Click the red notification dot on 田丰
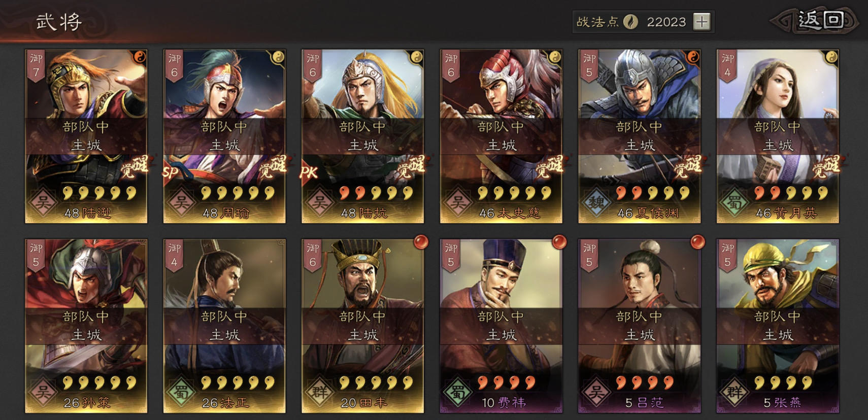 (x=421, y=242)
